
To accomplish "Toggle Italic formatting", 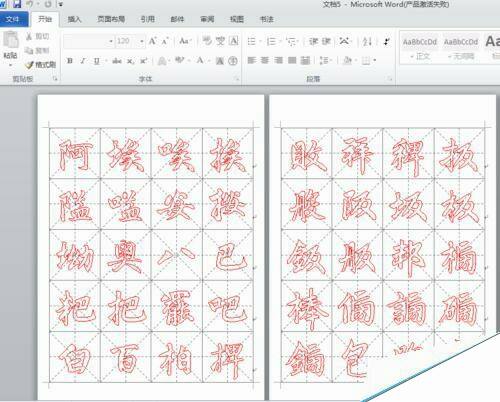I will click(x=83, y=61).
